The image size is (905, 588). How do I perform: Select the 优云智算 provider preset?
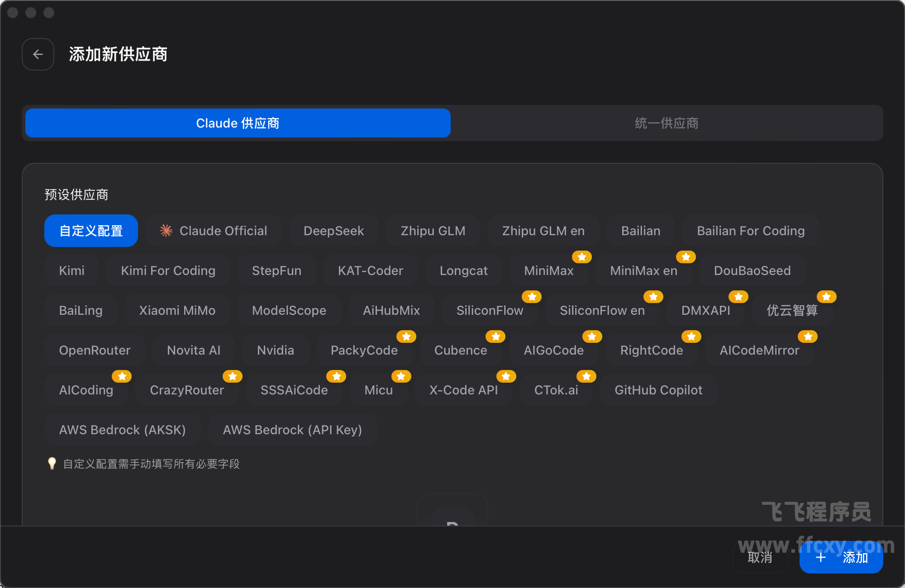[793, 310]
